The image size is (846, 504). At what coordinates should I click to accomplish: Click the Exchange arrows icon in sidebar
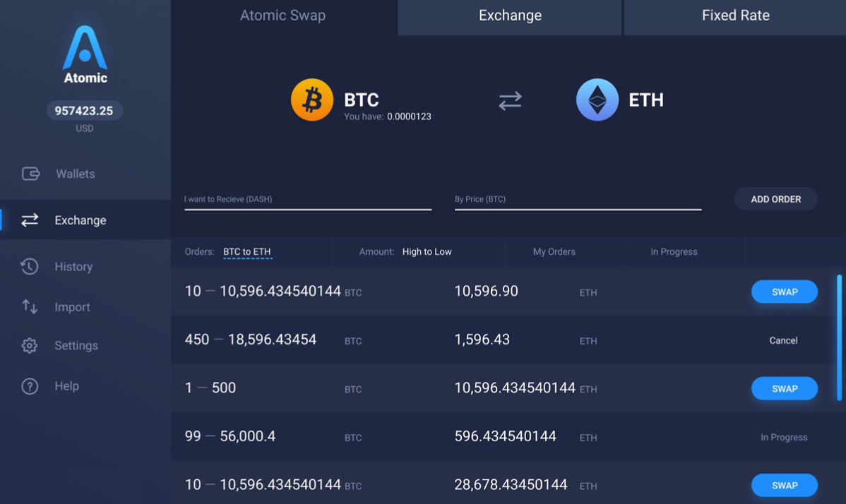(x=30, y=220)
